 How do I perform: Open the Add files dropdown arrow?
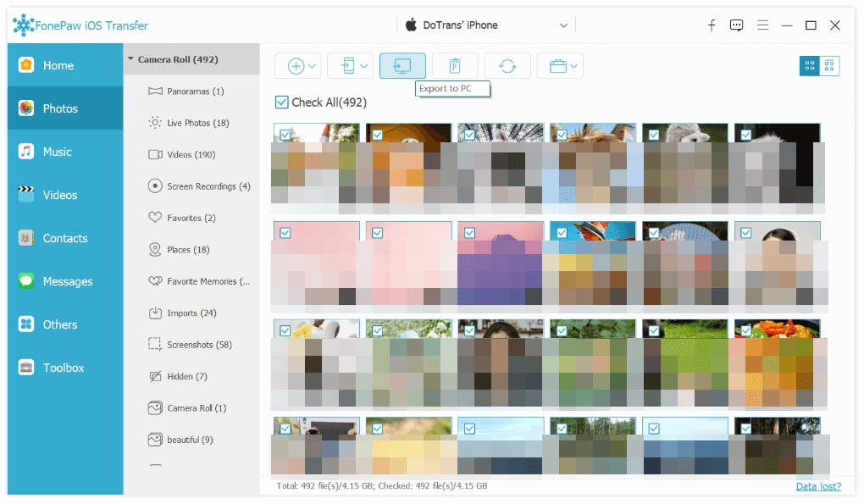pos(312,66)
